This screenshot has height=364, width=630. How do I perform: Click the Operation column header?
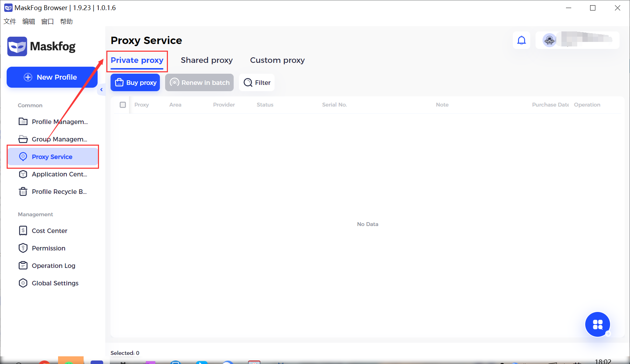click(587, 105)
